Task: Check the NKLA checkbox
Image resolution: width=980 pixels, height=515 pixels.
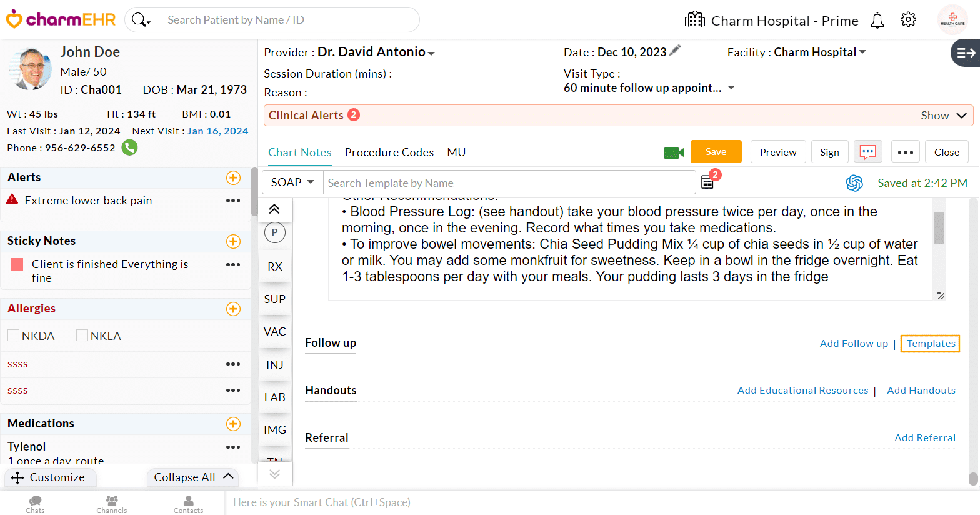Action: [x=82, y=336]
